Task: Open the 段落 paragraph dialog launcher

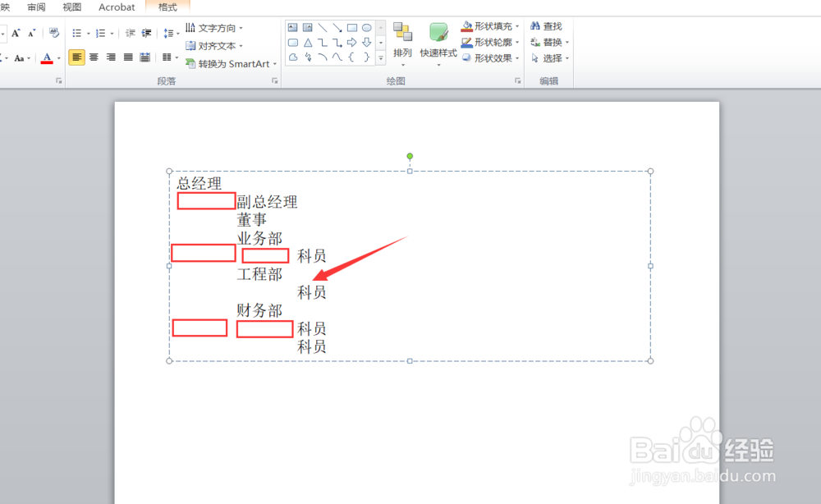Action: (x=274, y=81)
